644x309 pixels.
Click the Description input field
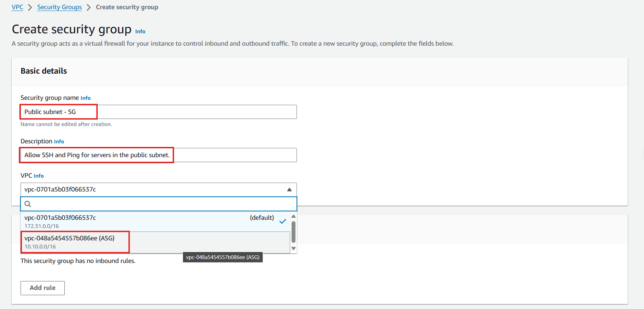(159, 155)
